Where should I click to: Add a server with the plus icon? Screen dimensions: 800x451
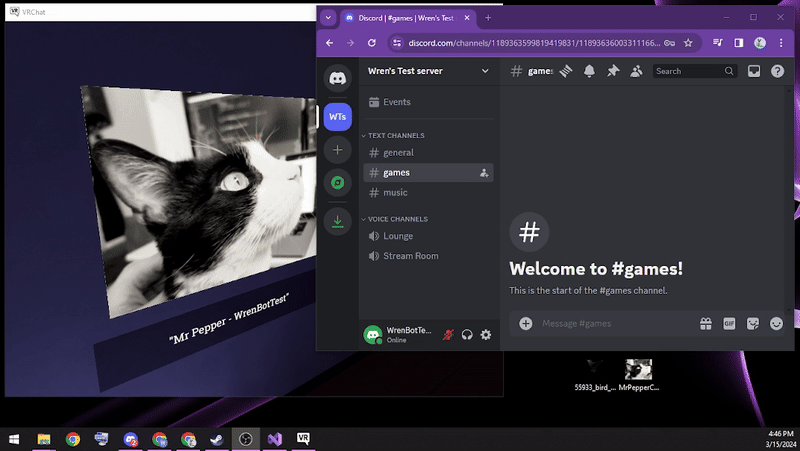click(x=337, y=150)
